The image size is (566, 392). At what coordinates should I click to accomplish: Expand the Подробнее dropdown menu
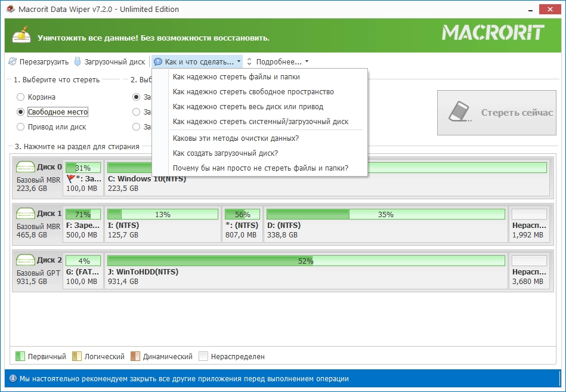[278, 61]
